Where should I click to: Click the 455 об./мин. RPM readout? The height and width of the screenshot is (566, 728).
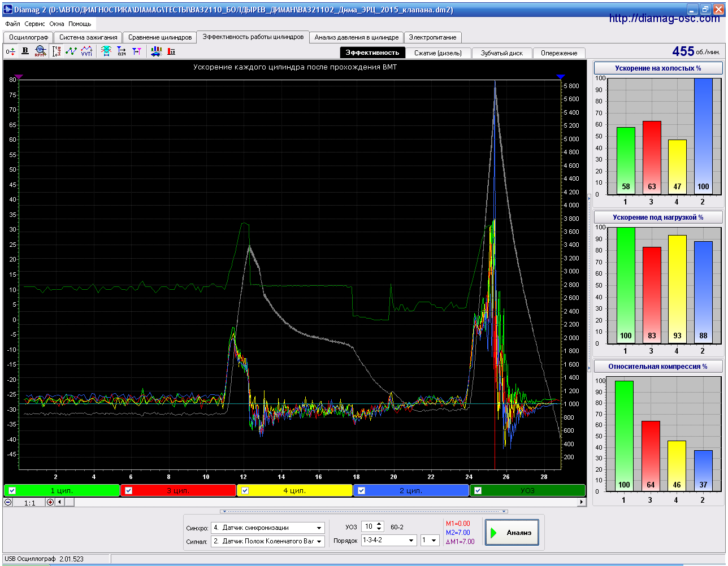click(x=696, y=51)
